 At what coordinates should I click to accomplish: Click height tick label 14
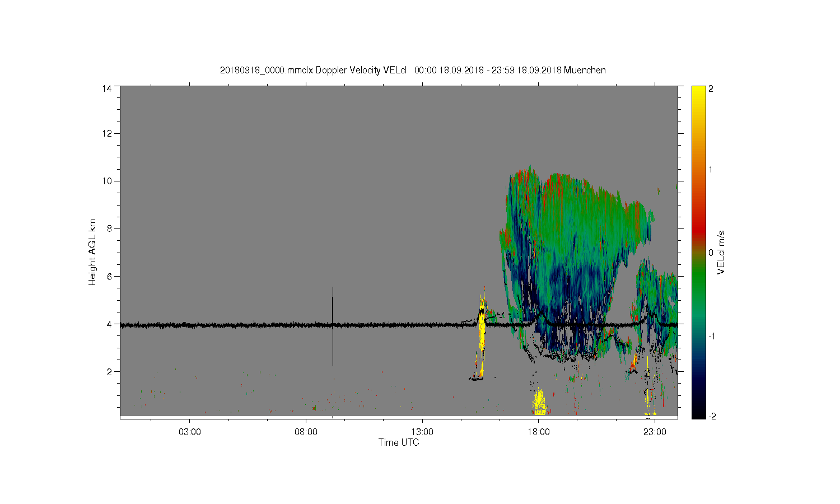pos(107,88)
